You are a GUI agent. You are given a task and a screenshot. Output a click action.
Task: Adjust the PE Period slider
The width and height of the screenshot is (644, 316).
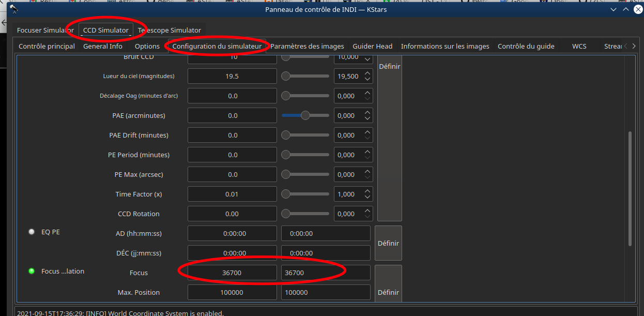tap(305, 155)
